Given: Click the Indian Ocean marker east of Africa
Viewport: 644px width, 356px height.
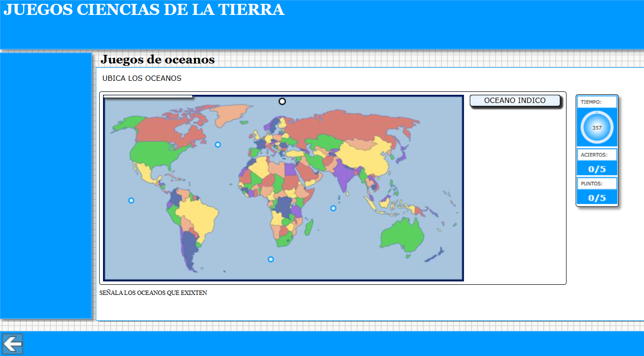Looking at the screenshot, I should (x=333, y=208).
